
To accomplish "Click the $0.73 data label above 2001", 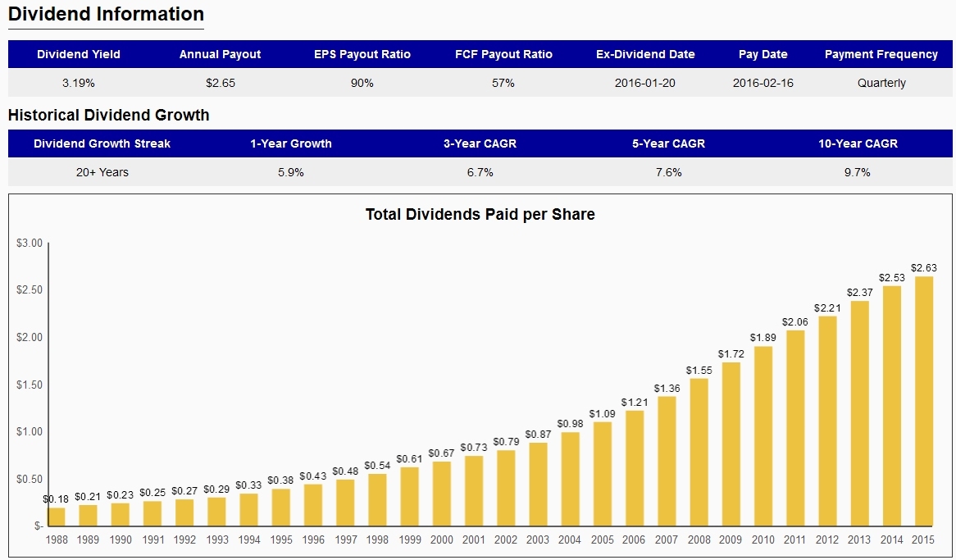I will 474,448.
